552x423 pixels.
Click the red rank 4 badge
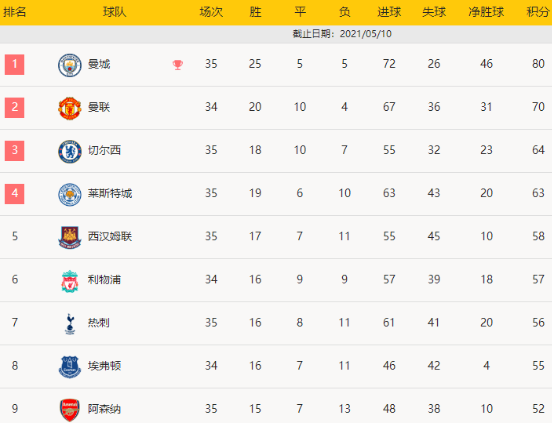(14, 194)
